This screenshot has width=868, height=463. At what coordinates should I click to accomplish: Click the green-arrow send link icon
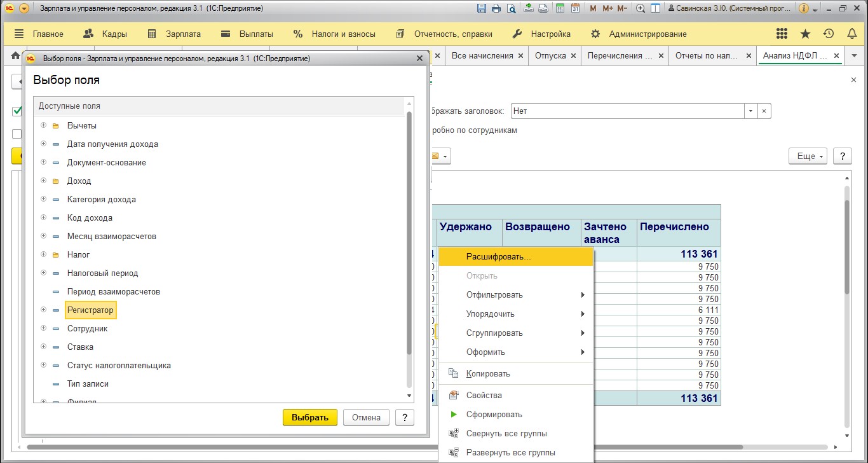point(529,8)
